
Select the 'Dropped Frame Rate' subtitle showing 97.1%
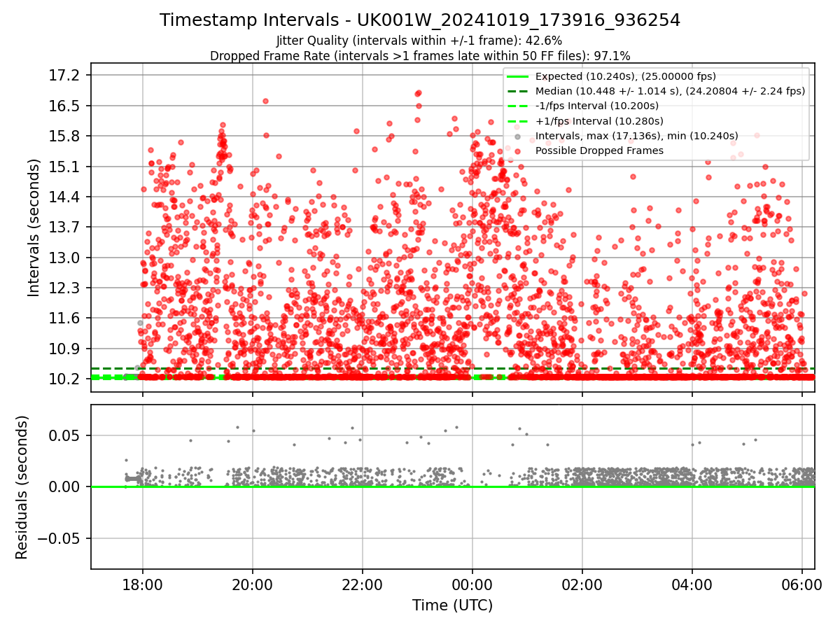click(x=420, y=56)
